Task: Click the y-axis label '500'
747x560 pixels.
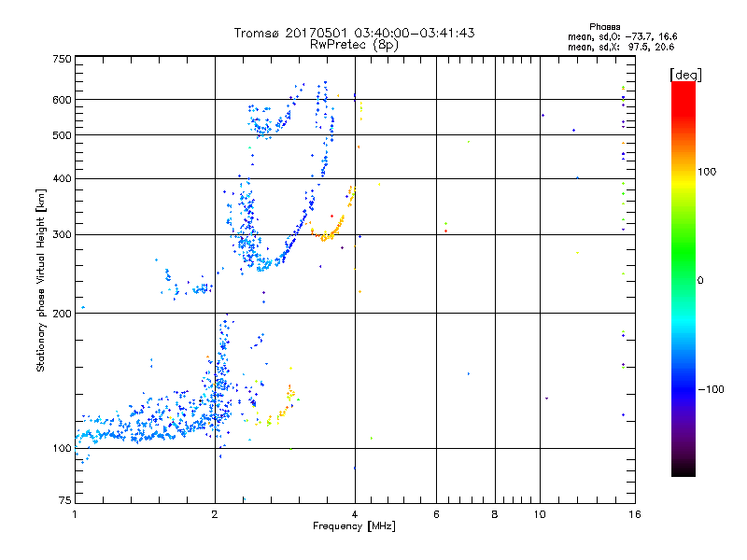Action: 62,135
